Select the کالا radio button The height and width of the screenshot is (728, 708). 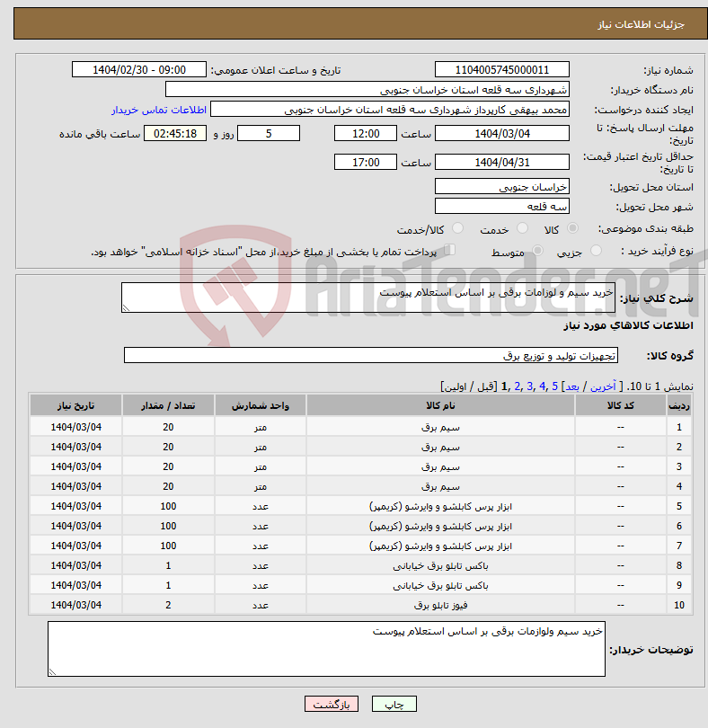click(x=573, y=228)
